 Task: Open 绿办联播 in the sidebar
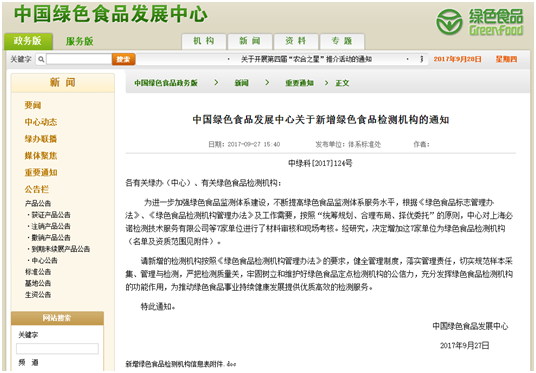41,139
